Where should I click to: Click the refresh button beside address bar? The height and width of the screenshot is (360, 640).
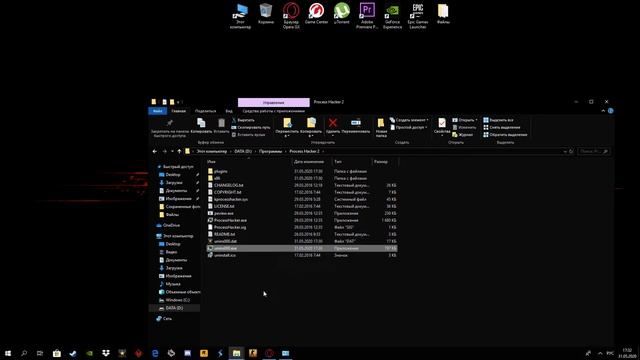pos(571,151)
